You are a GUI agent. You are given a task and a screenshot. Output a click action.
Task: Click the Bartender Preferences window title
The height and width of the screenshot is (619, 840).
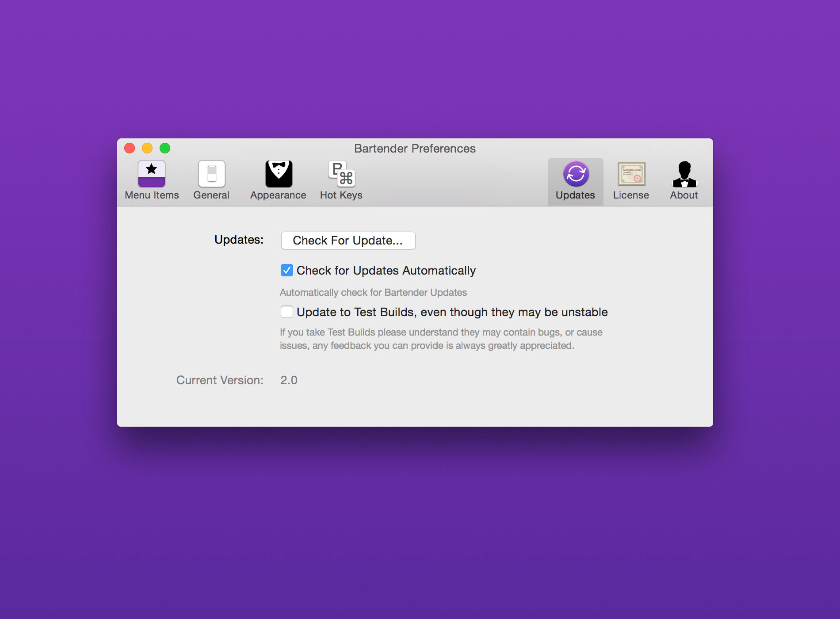(x=415, y=149)
